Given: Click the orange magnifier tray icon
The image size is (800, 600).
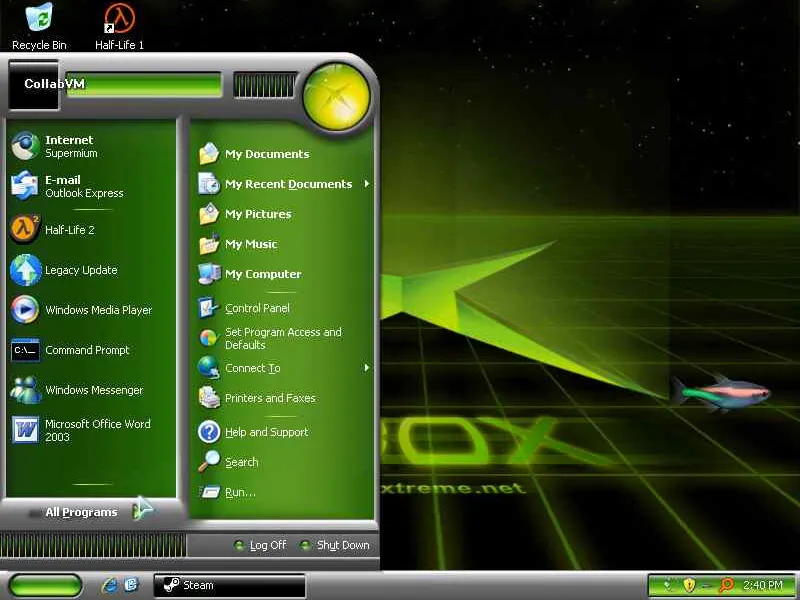Looking at the screenshot, I should coord(726,585).
